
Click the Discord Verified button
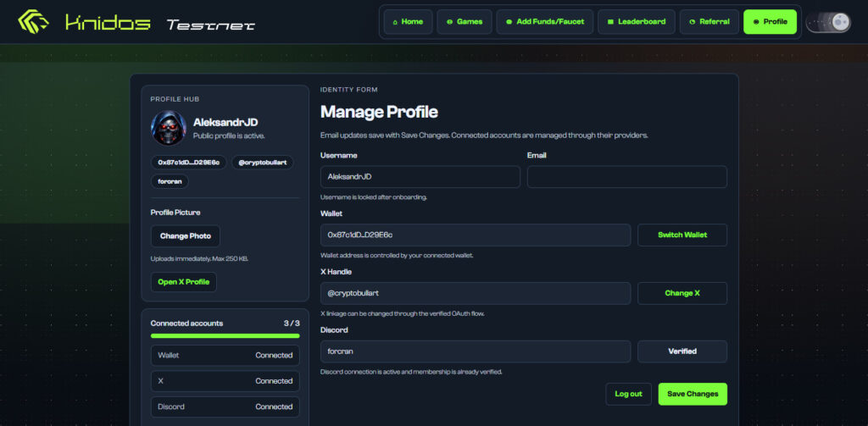pyautogui.click(x=682, y=351)
